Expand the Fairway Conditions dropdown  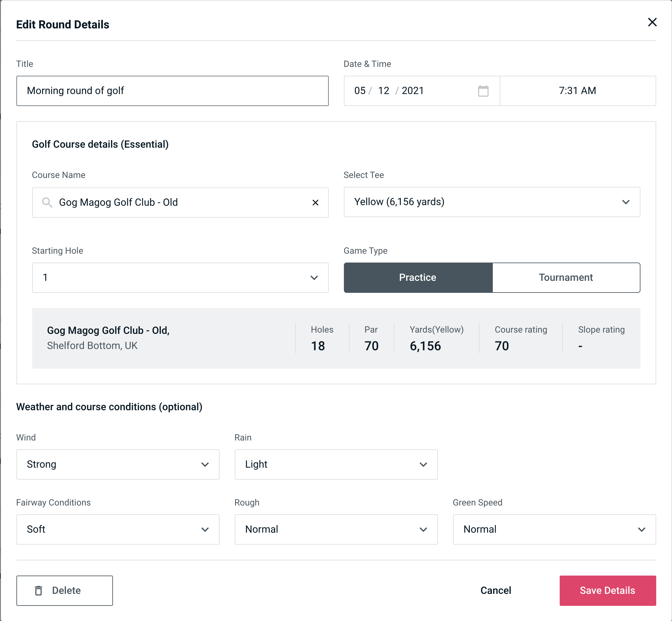click(117, 529)
